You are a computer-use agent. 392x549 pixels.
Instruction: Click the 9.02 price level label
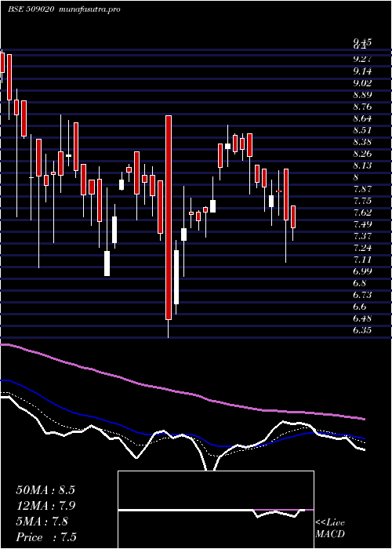[x=362, y=83]
